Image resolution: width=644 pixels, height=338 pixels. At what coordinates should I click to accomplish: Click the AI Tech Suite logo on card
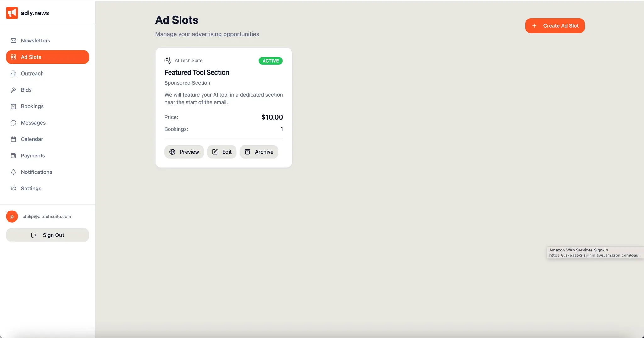tap(168, 60)
